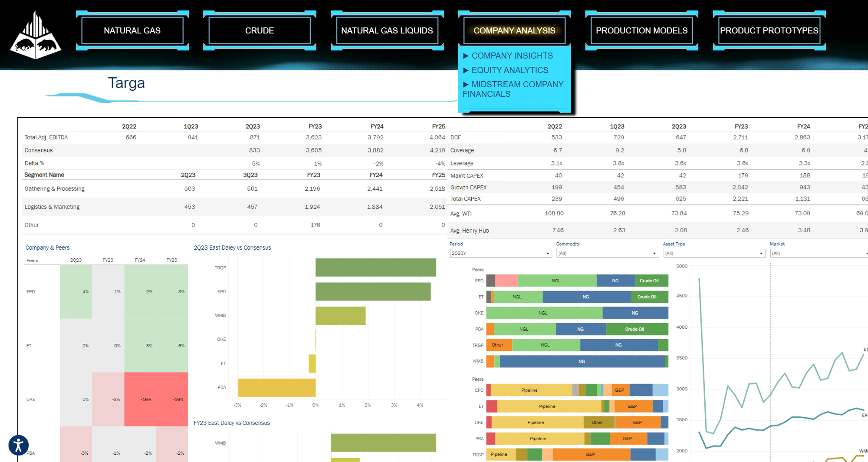This screenshot has width=868, height=462.
Task: Click the 2Q23 East Daley vs Consensus title
Action: [232, 247]
